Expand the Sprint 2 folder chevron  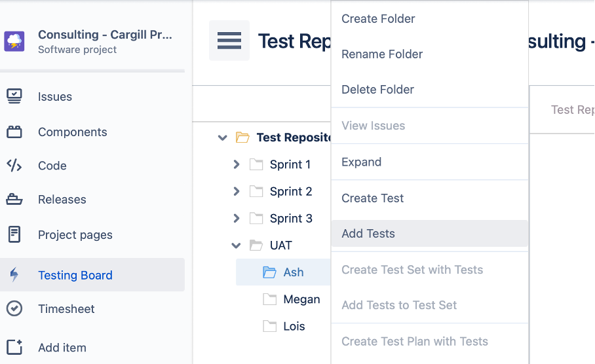237,191
